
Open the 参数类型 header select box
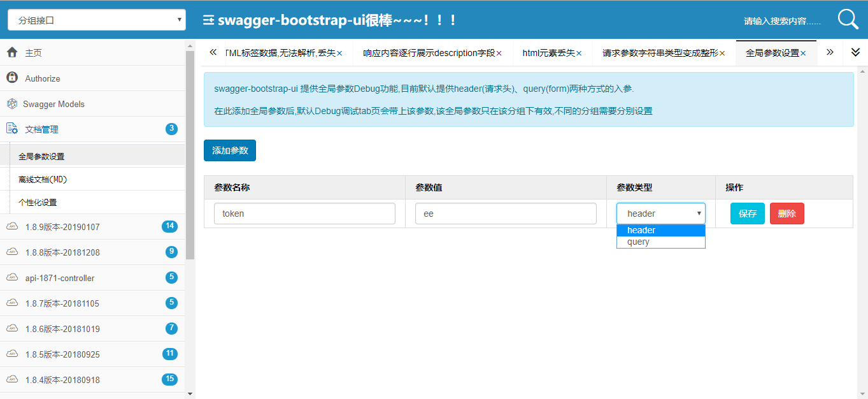click(x=660, y=214)
